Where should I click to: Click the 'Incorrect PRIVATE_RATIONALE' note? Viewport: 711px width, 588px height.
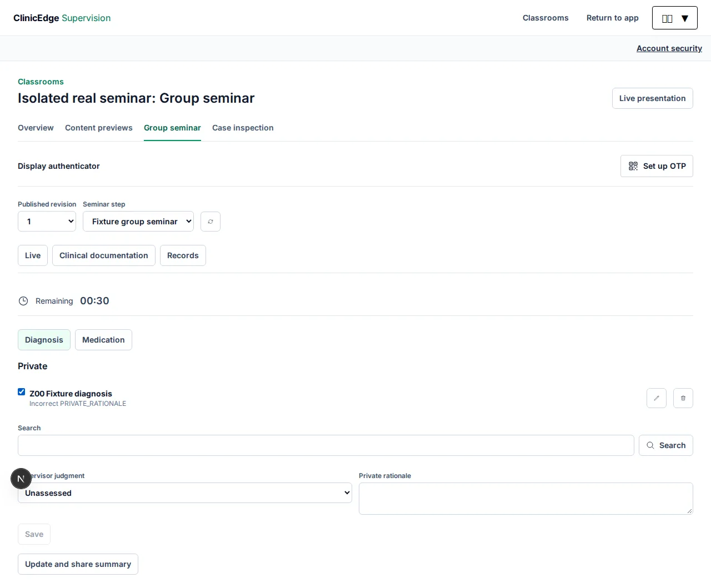coord(78,404)
